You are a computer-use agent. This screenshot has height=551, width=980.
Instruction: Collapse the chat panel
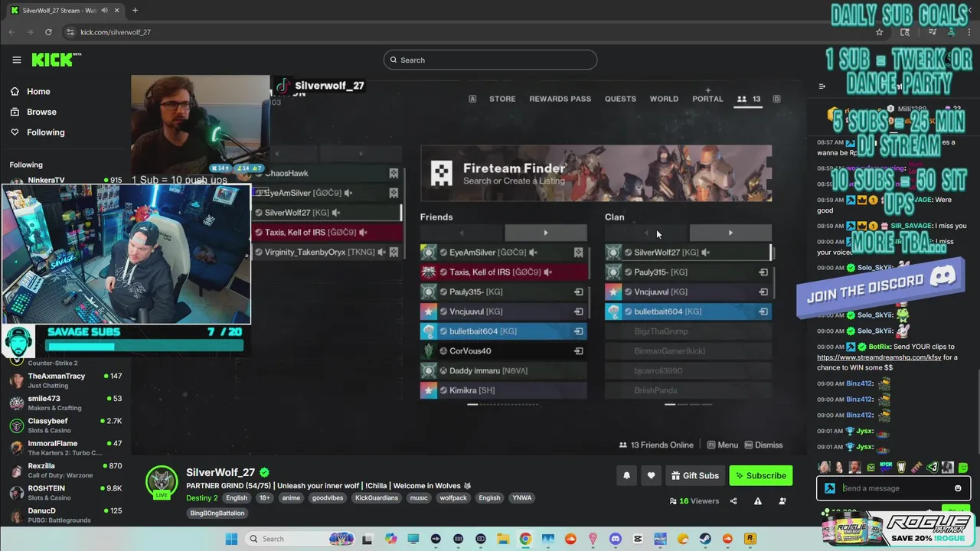[822, 86]
